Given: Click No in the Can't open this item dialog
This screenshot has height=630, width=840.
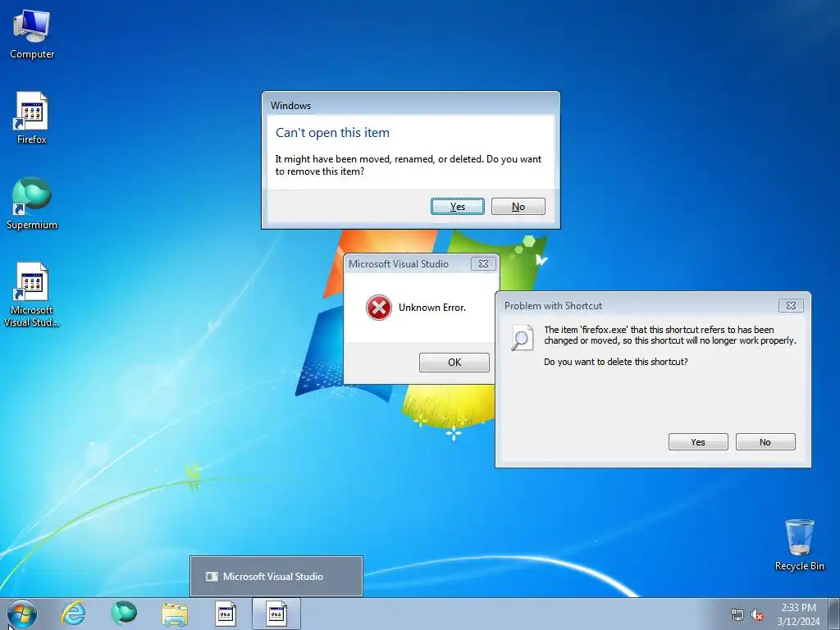Looking at the screenshot, I should 518,206.
